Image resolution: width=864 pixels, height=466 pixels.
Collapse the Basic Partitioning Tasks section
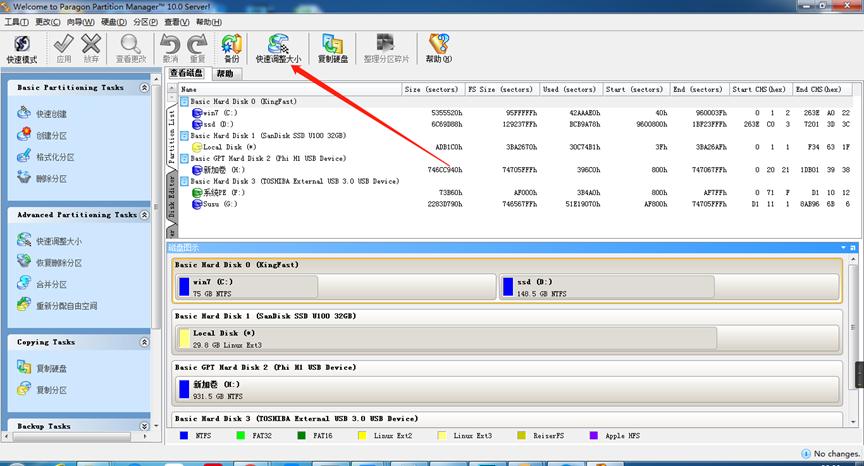point(144,88)
